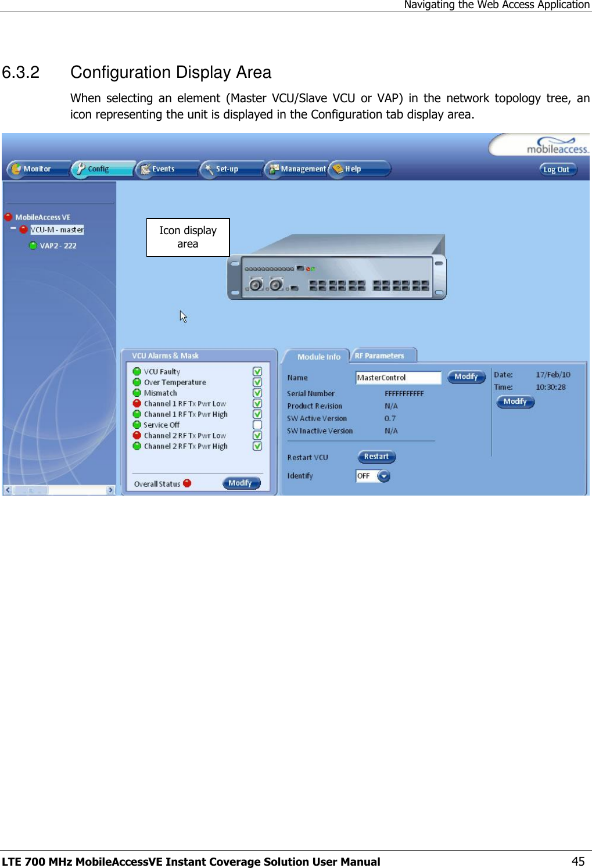Toggle the VCU Faulty mask checkbox
This screenshot has width=592, height=868.
point(257,371)
